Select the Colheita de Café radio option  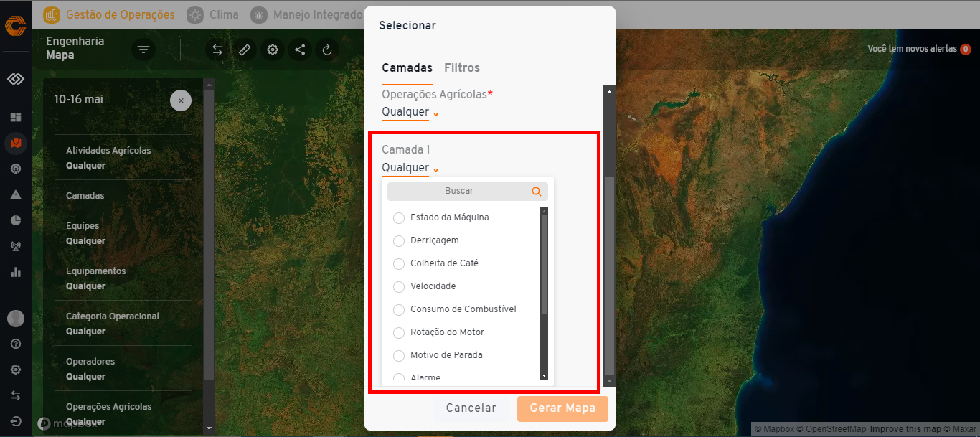coord(399,263)
